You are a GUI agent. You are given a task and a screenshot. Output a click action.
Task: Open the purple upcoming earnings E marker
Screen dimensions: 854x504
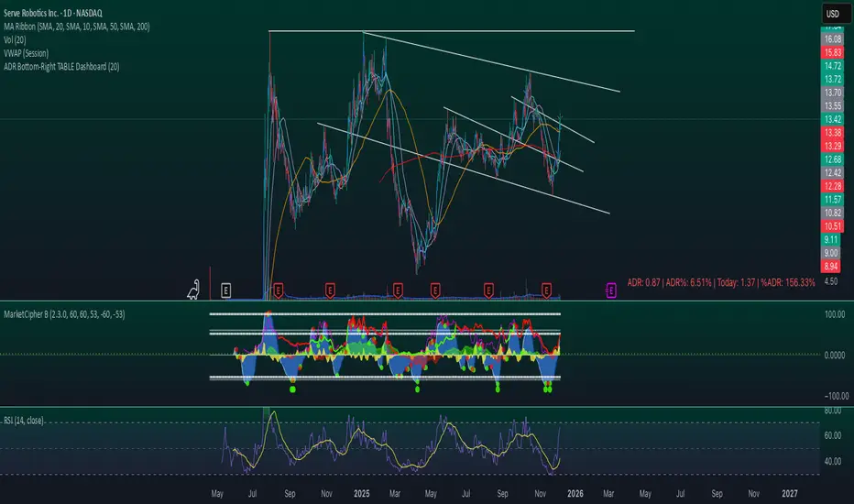tap(611, 290)
